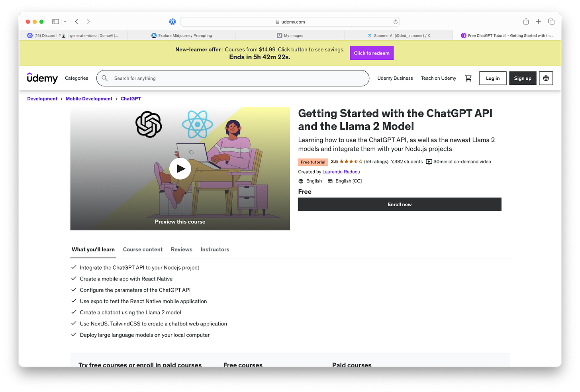The image size is (580, 392).
Task: Click the Log in button
Action: (493, 78)
